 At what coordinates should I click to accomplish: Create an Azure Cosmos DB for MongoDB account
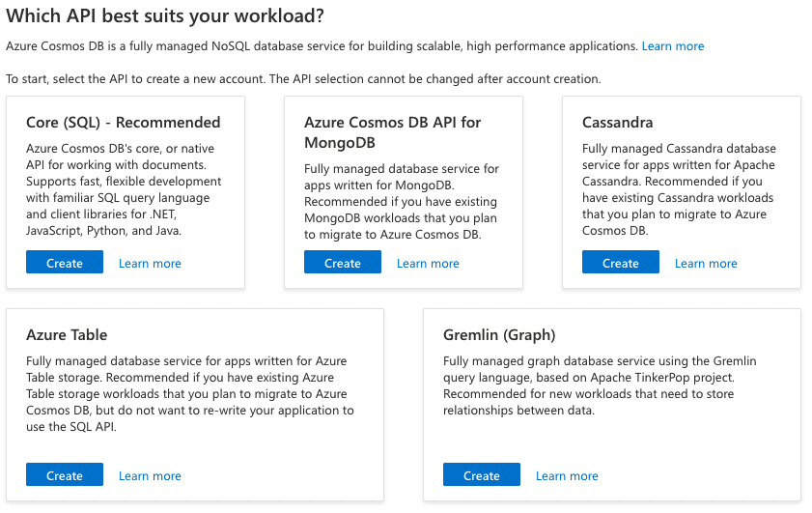(x=343, y=263)
